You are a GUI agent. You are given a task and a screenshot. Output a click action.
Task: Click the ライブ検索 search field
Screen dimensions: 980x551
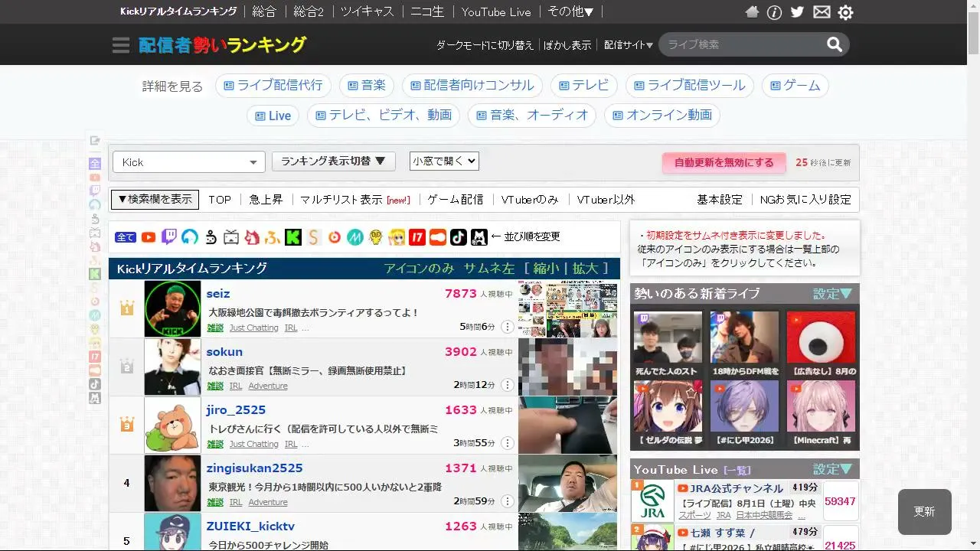[x=743, y=44]
